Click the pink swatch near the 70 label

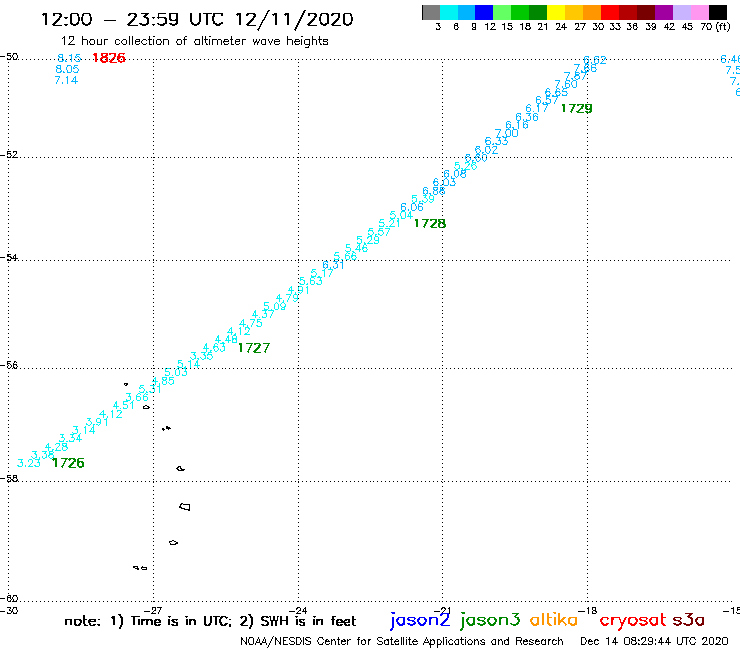click(x=699, y=12)
